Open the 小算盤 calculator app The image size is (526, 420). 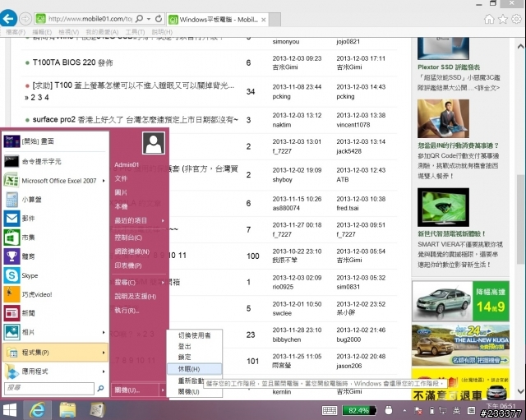tap(33, 199)
